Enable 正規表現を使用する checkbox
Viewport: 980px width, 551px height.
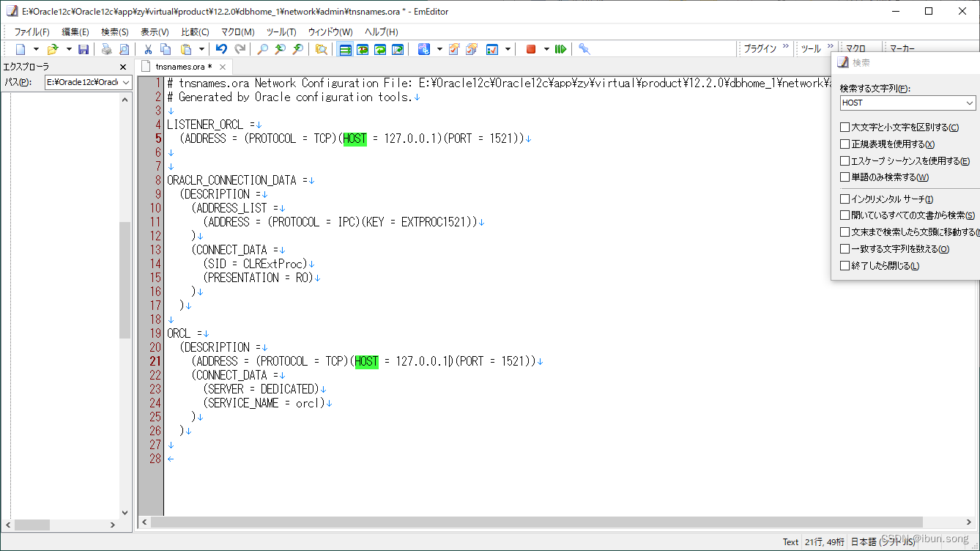tap(845, 144)
